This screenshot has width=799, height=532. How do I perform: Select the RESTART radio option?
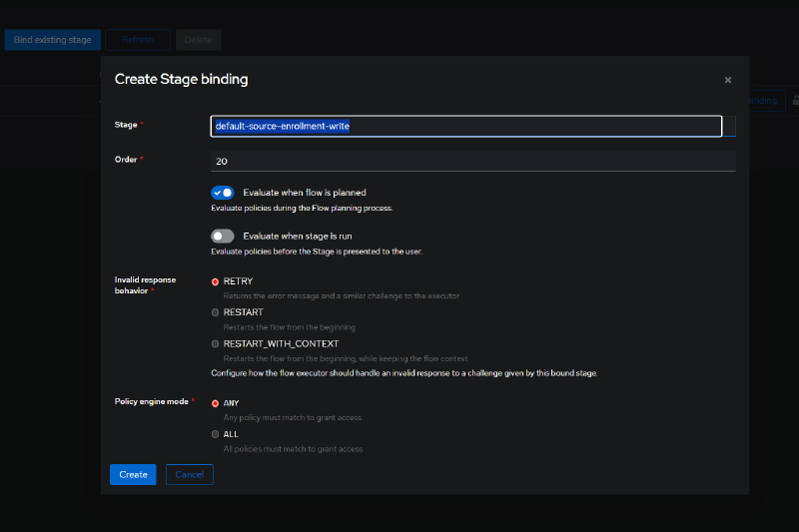coord(215,312)
